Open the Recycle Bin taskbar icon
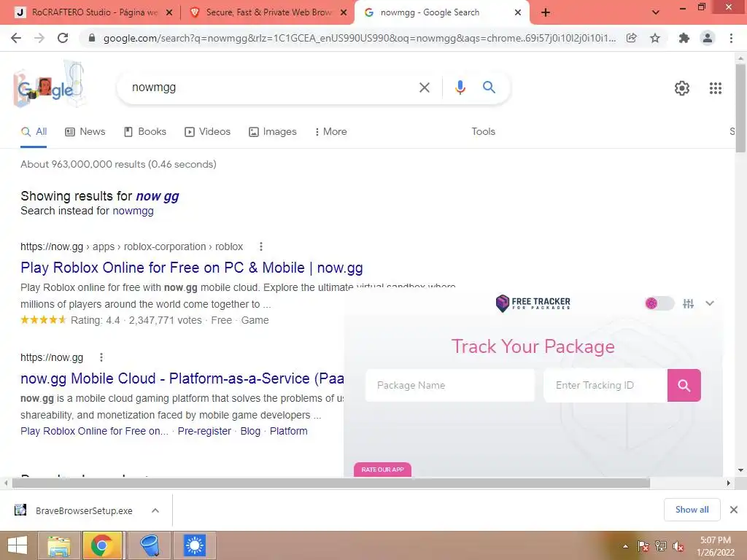Image resolution: width=747 pixels, height=560 pixels. (x=149, y=545)
